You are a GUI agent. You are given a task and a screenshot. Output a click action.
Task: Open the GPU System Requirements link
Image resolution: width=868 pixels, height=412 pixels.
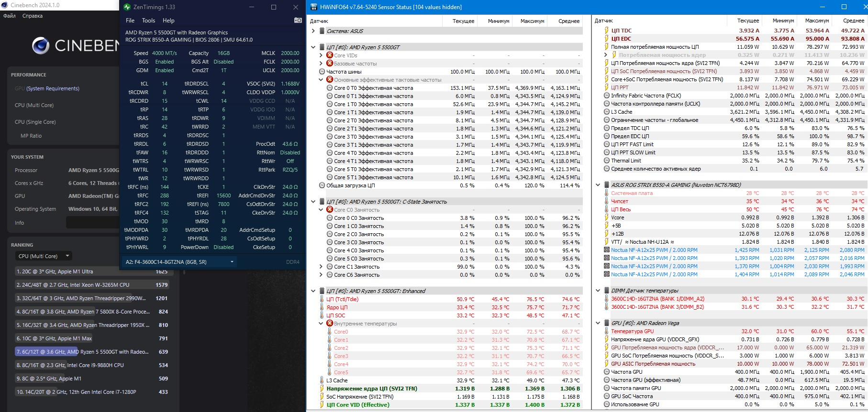coord(53,88)
